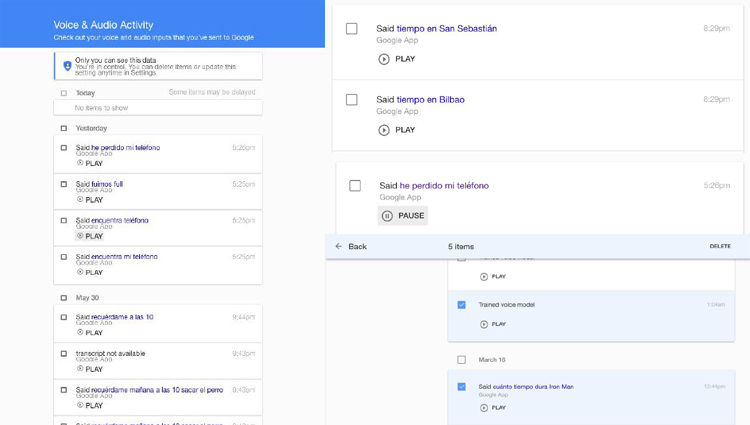Click the shield privacy icon in info banner
This screenshot has width=750, height=425.
(67, 66)
